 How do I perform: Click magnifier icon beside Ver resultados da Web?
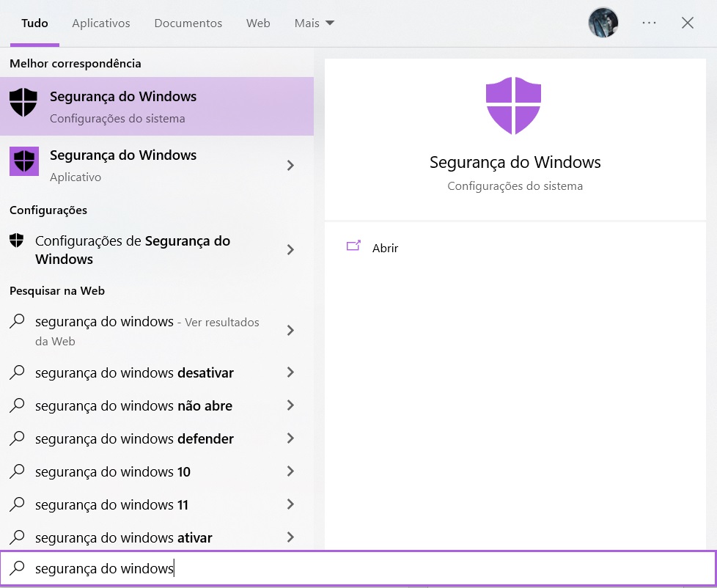(17, 321)
